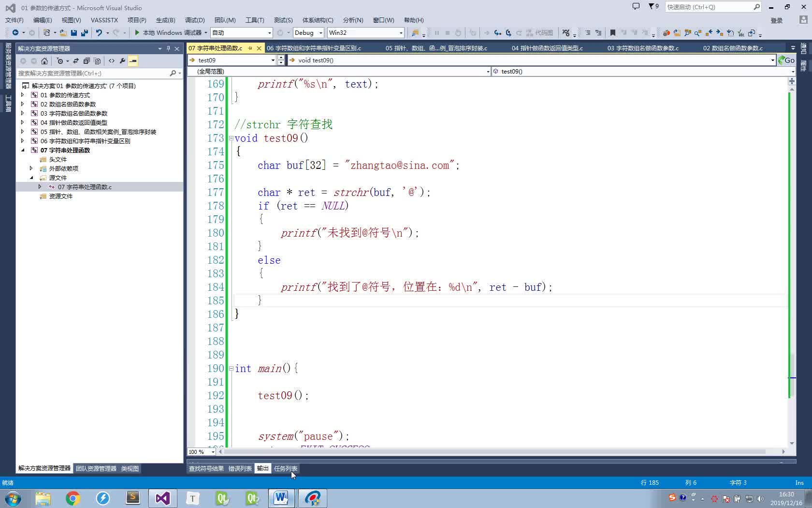
Task: Click the notifications flag icon showing 9
Action: click(653, 6)
